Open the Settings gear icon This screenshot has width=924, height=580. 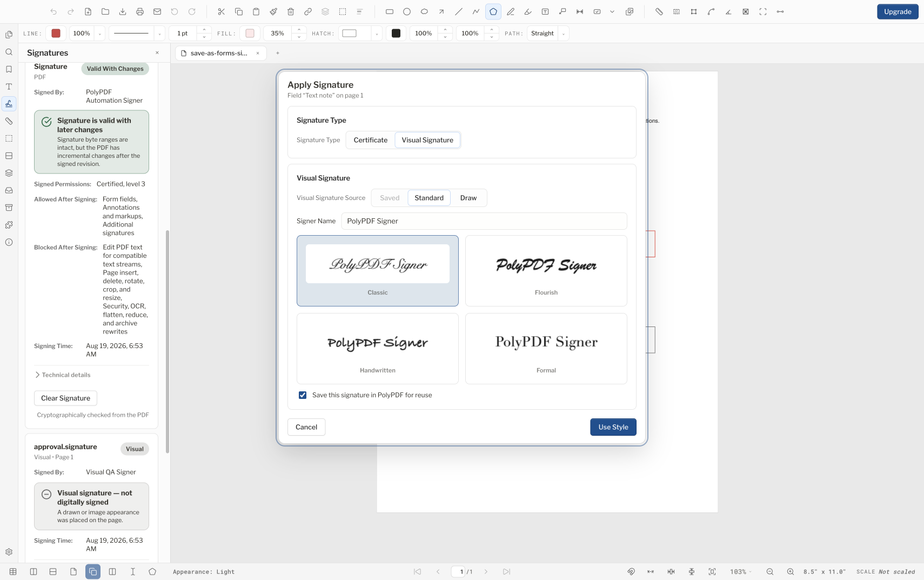click(9, 552)
